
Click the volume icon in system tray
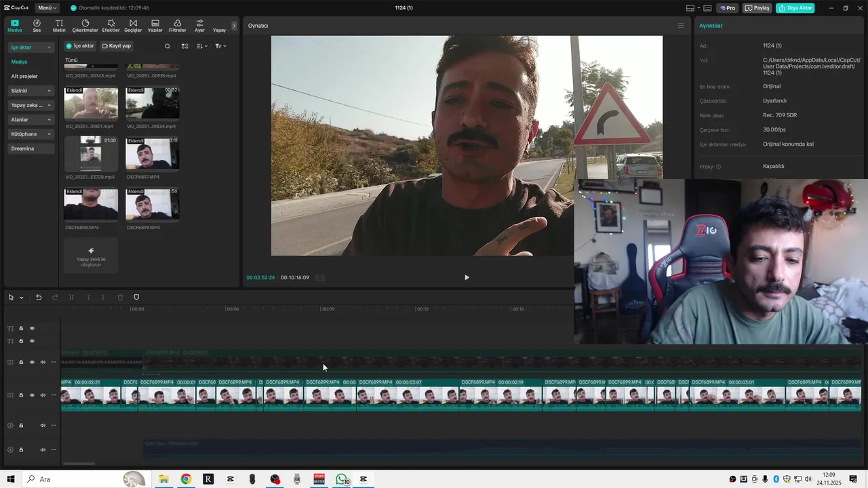pos(808,479)
